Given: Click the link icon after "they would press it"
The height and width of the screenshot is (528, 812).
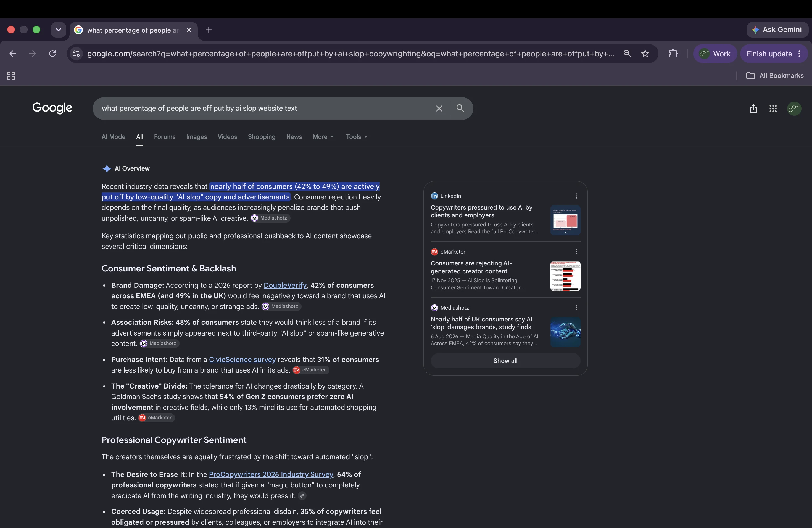Looking at the screenshot, I should click(302, 496).
